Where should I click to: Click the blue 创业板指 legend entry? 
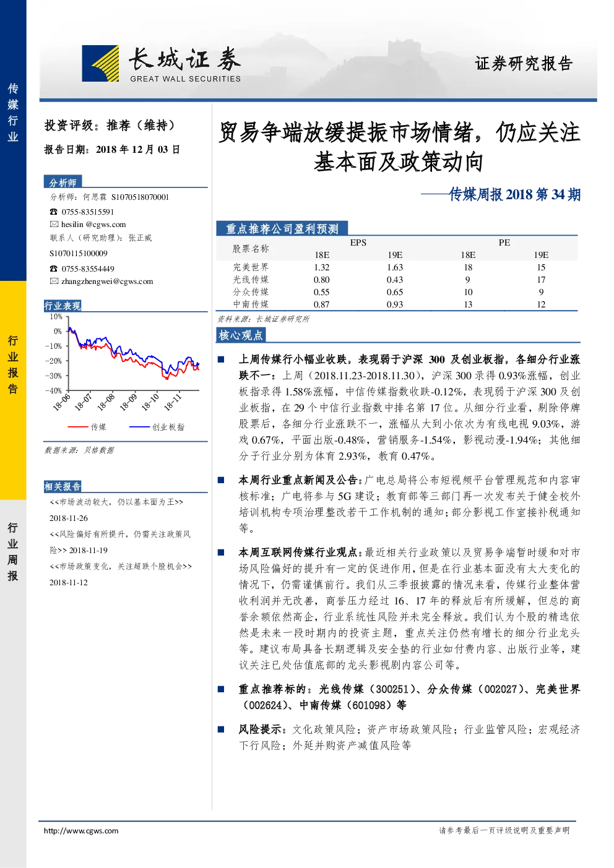[157, 427]
